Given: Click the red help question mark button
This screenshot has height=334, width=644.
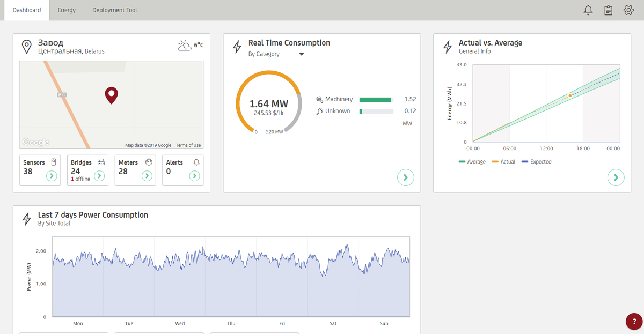Looking at the screenshot, I should (x=634, y=321).
